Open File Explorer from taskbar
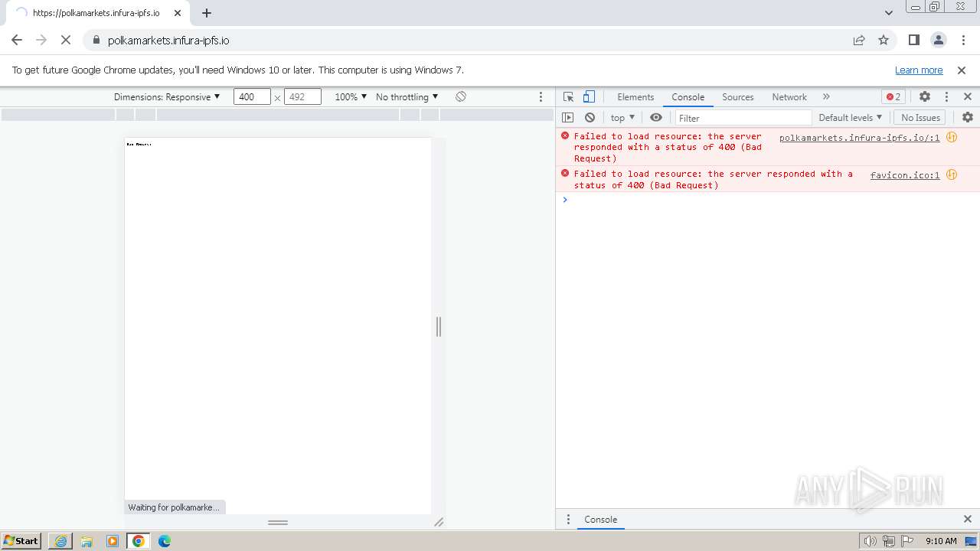This screenshot has height=551, width=980. 87,540
